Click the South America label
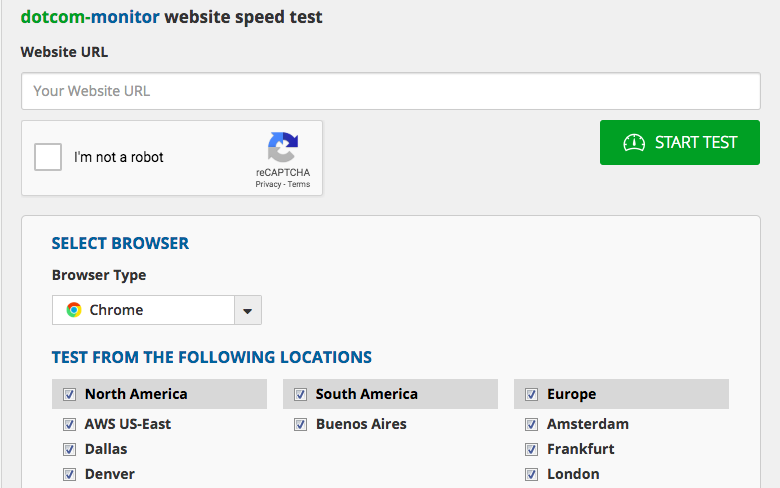 tap(367, 394)
